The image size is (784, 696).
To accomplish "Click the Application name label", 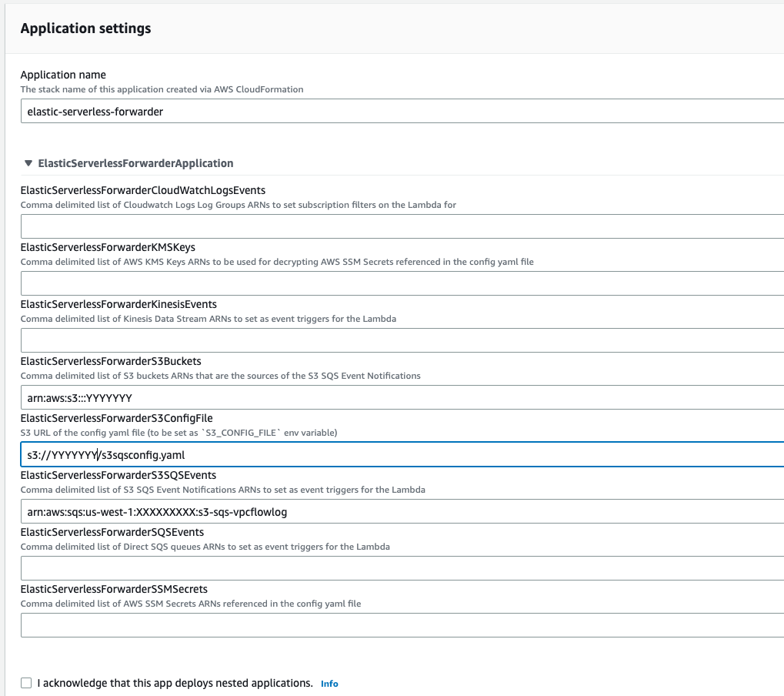I will pyautogui.click(x=63, y=75).
